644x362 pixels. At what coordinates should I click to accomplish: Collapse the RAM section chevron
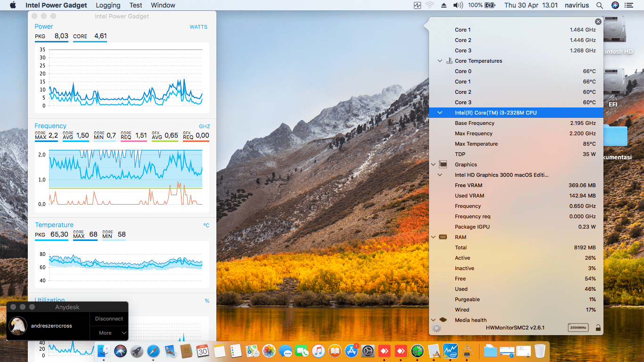[x=433, y=237]
